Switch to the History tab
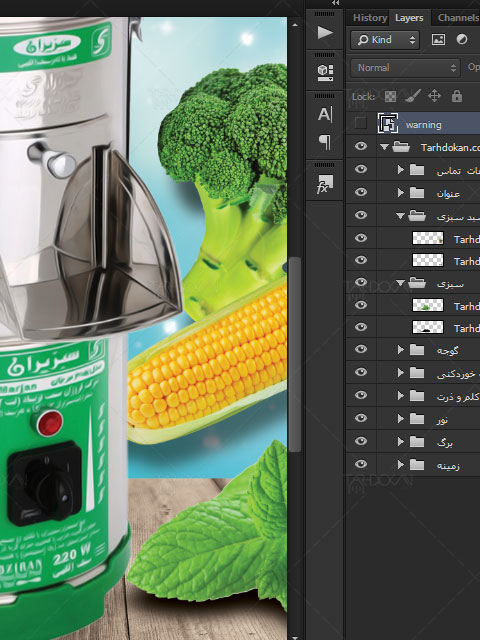The height and width of the screenshot is (640, 480). click(370, 18)
